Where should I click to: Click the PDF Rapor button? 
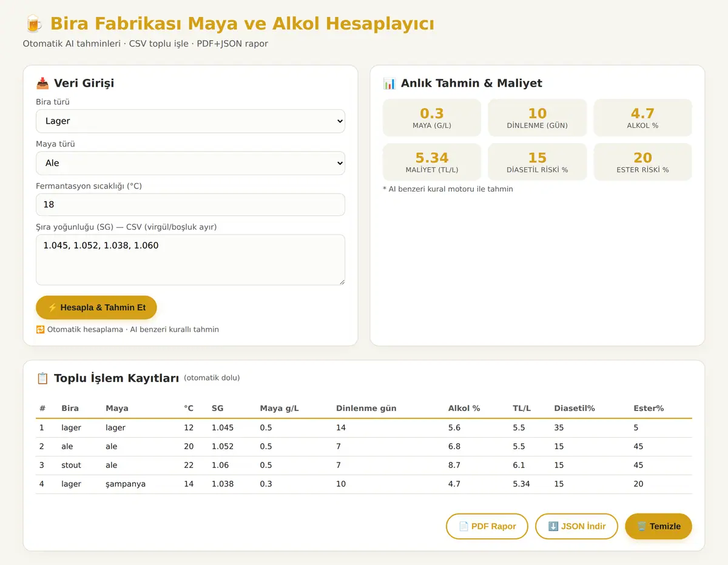487,526
